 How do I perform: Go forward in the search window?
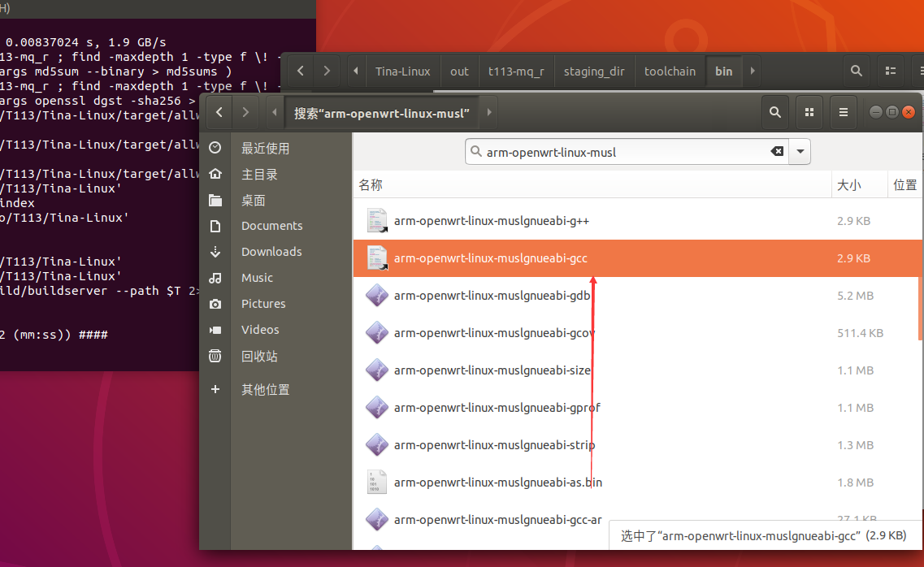(x=245, y=112)
